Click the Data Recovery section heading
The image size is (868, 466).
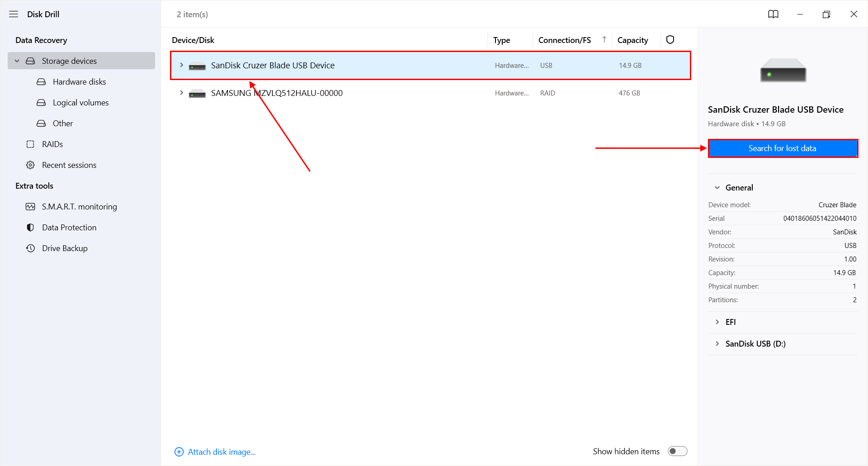[x=41, y=40]
